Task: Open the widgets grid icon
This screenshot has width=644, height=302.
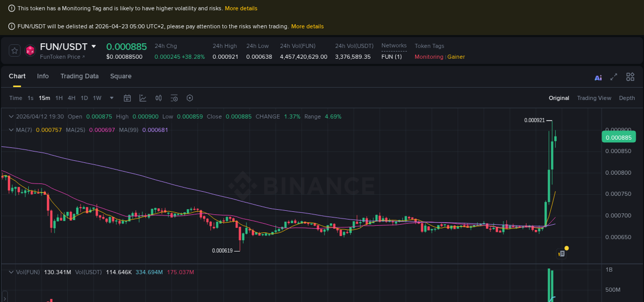Action: [x=630, y=76]
